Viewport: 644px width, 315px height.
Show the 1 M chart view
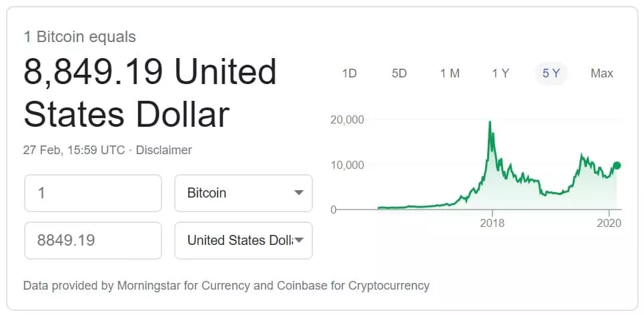[x=450, y=73]
